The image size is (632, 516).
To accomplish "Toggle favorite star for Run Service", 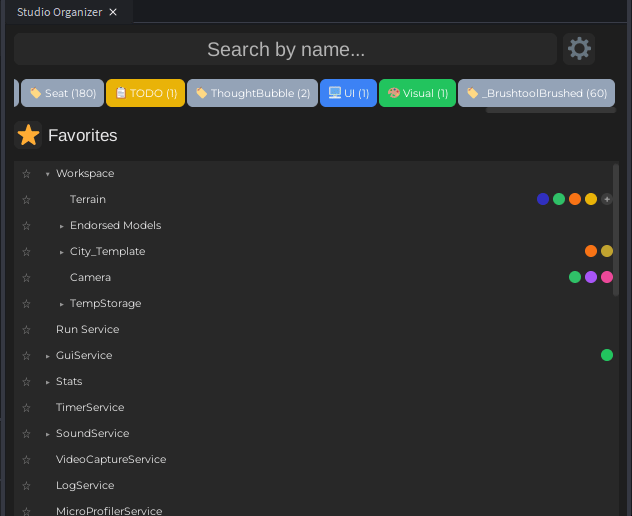I will click(x=27, y=330).
